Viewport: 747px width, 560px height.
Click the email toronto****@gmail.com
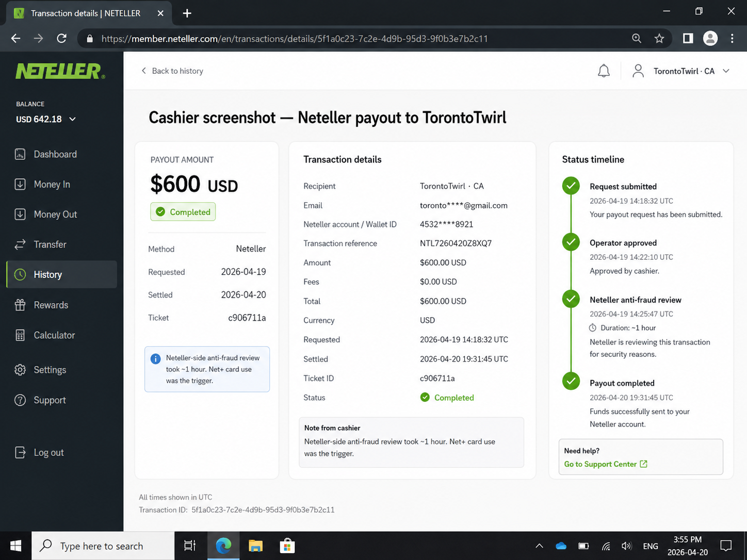coord(464,205)
